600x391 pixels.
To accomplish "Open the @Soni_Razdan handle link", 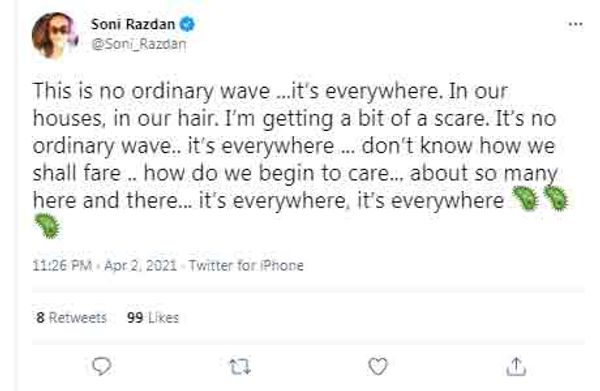I will [139, 44].
